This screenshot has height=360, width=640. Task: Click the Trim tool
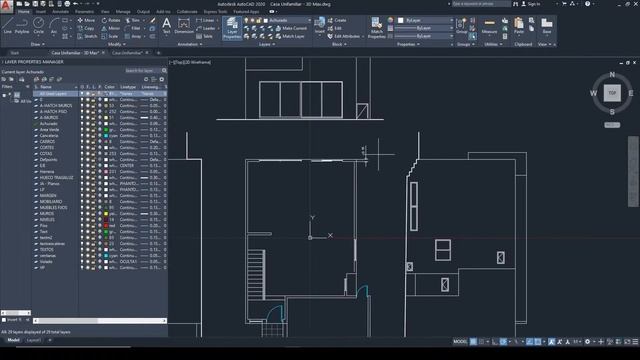132,20
